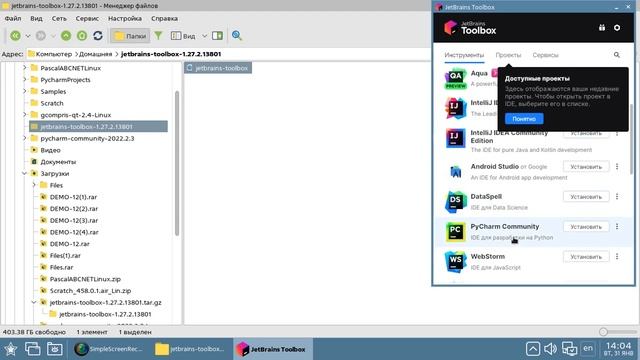The image size is (640, 360).
Task: Expand the Samples folder node
Action: [x=24, y=91]
